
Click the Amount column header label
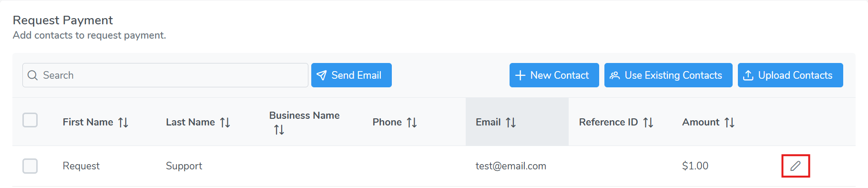tap(701, 122)
